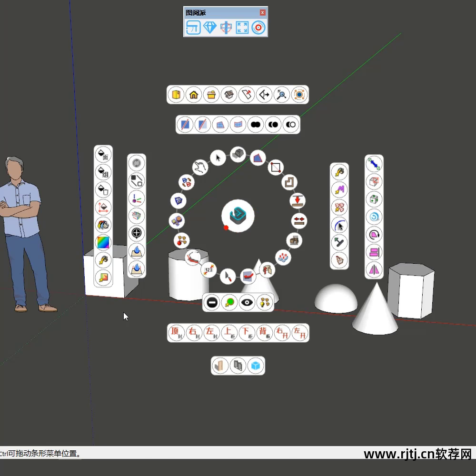Click the red target icon in 图阅派 toolbar
Screen dimensions: 476x476
[x=258, y=28]
